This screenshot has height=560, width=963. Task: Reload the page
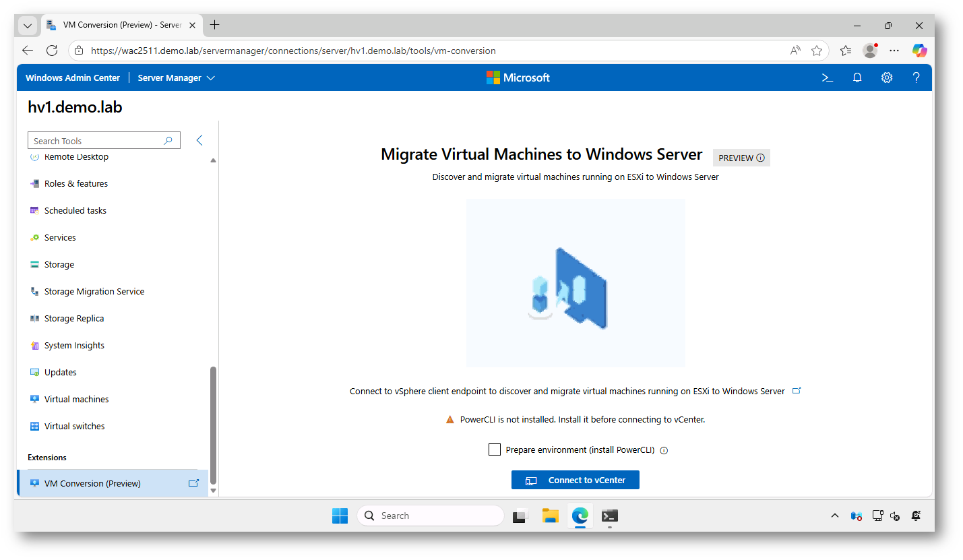[x=52, y=51]
